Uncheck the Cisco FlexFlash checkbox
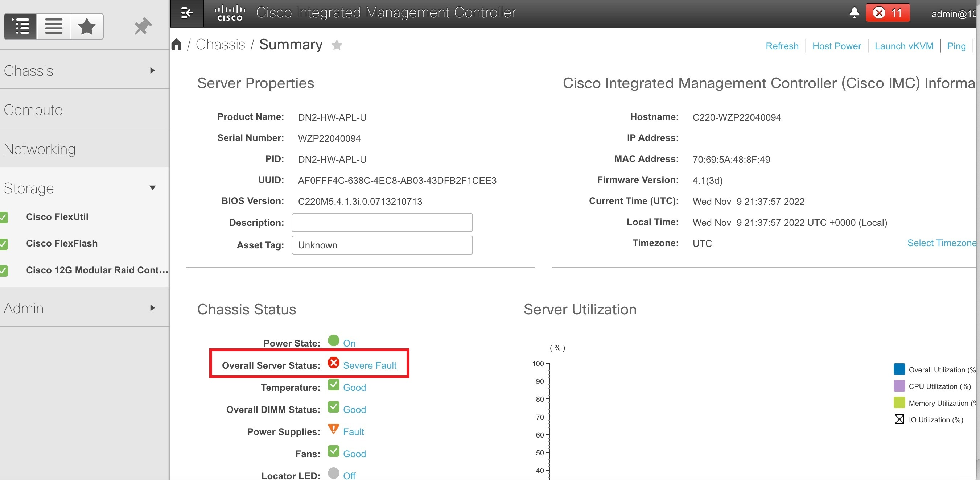Viewport: 980px width, 480px height. pos(5,244)
